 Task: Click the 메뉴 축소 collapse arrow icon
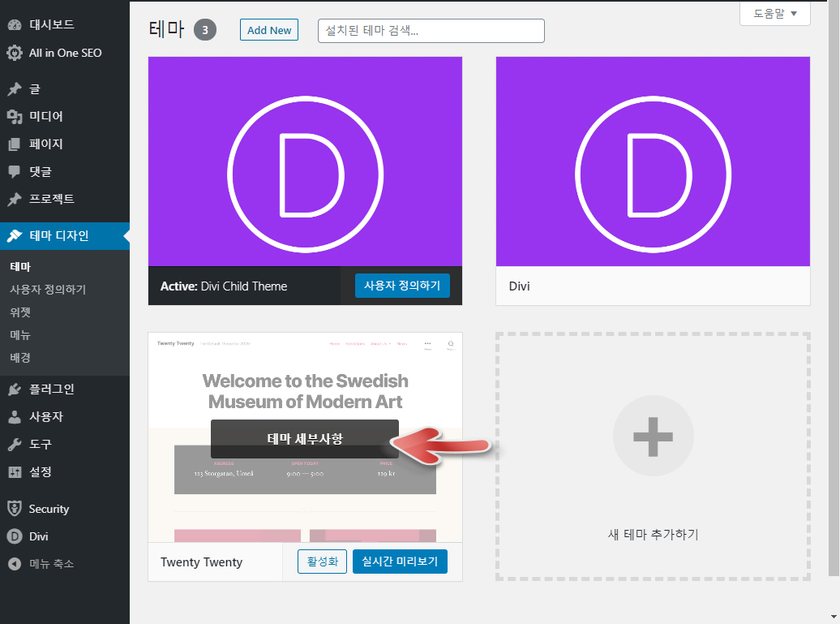point(15,563)
